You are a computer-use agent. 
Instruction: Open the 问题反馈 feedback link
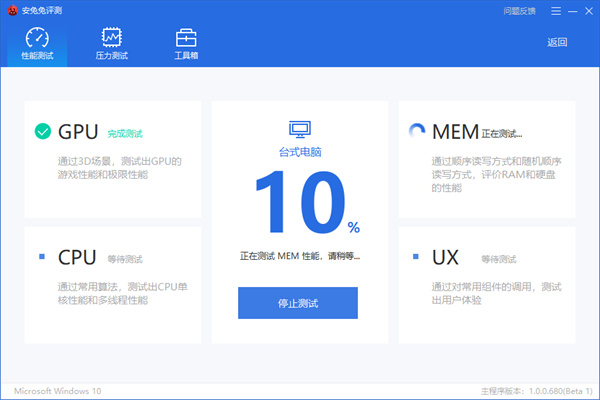(519, 11)
